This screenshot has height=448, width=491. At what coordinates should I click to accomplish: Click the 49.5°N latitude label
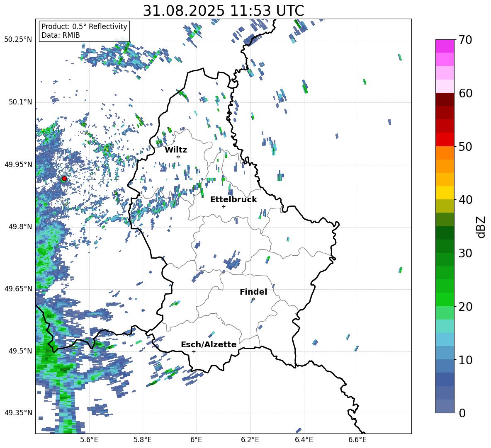coord(20,351)
